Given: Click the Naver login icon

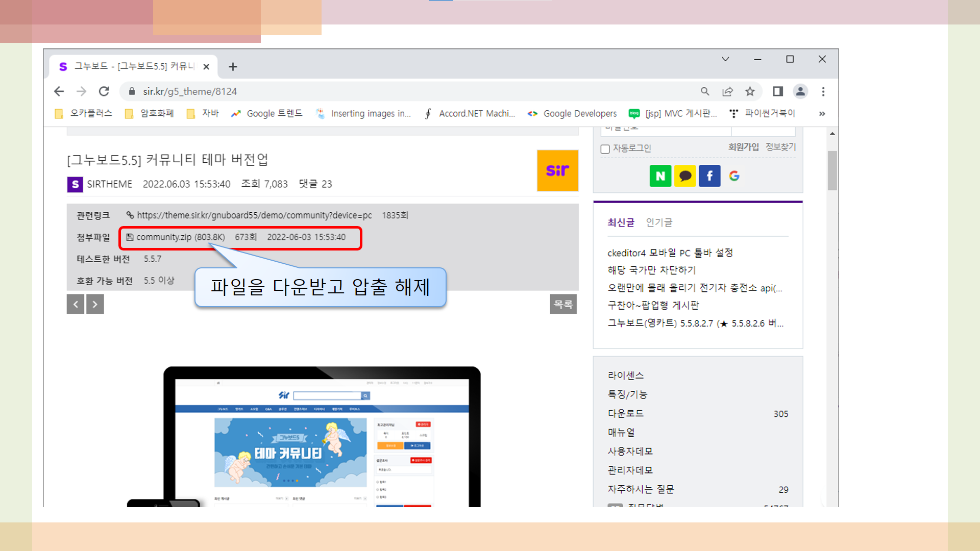Looking at the screenshot, I should [660, 176].
